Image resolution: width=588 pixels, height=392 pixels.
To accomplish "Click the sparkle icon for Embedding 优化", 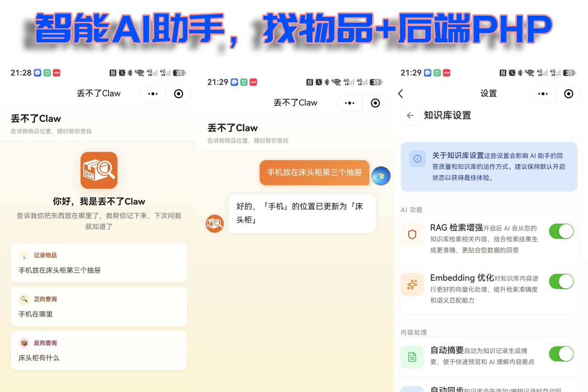I will [412, 285].
